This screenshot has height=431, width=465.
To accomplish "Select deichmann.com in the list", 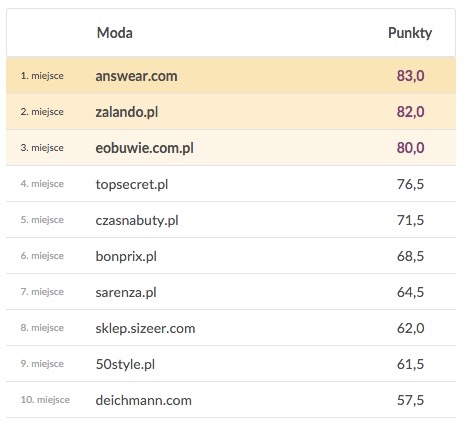I will (x=144, y=400).
